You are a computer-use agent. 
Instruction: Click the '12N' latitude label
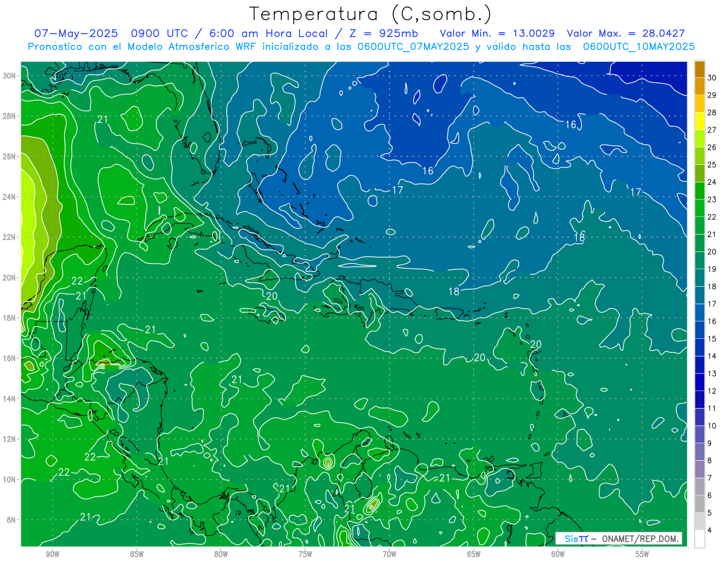pos(10,439)
